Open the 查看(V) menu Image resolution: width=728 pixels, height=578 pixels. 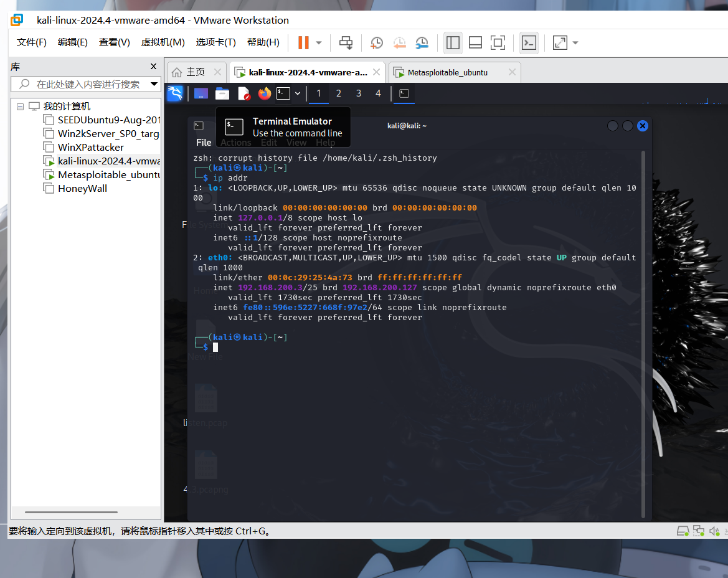(x=114, y=42)
